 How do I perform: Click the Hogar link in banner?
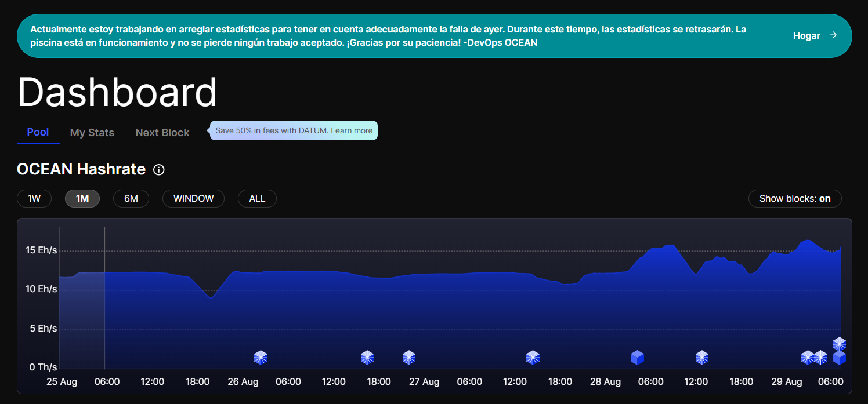pyautogui.click(x=806, y=35)
